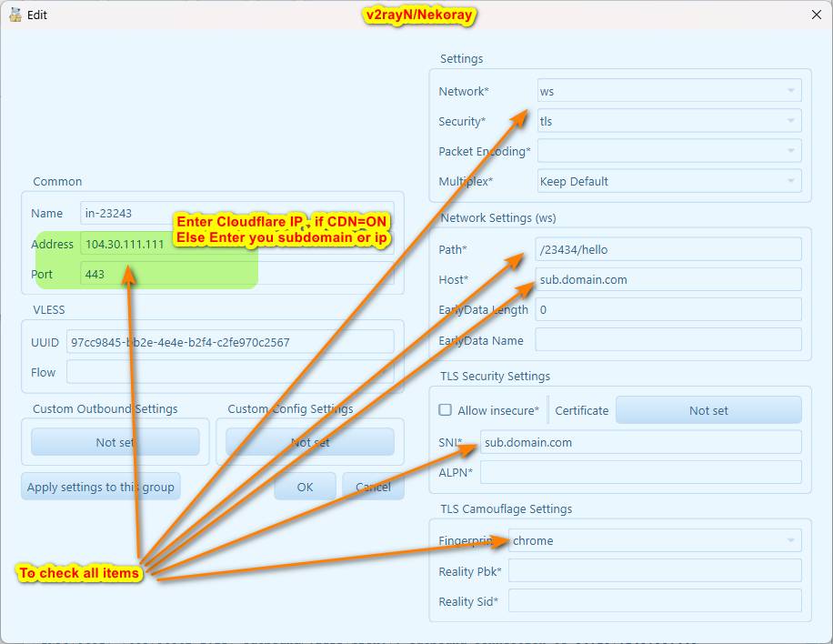This screenshot has height=644, width=833.
Task: Click the empty ALPN field
Action: point(641,472)
